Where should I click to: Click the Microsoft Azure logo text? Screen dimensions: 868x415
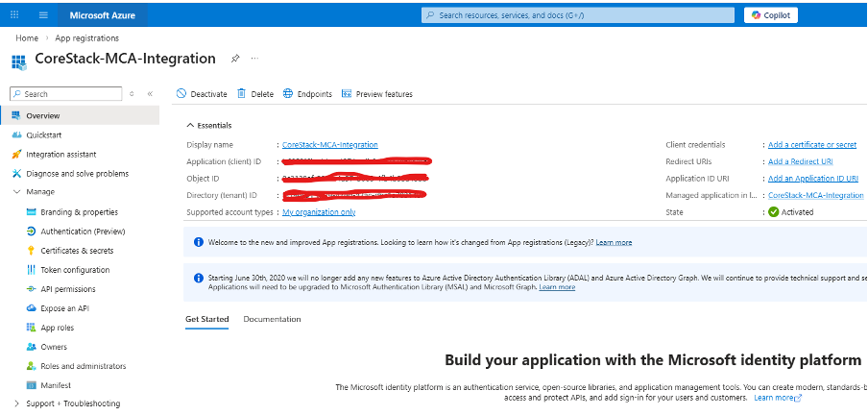coord(103,15)
